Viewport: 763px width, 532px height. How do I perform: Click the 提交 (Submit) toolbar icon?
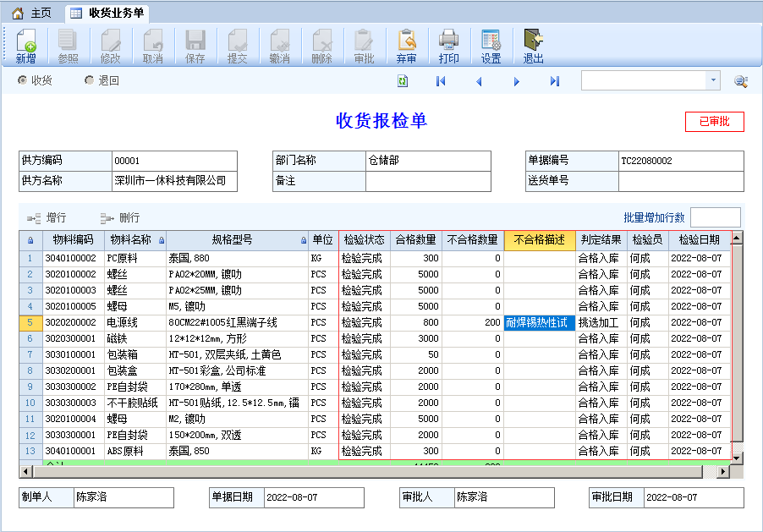click(x=238, y=47)
